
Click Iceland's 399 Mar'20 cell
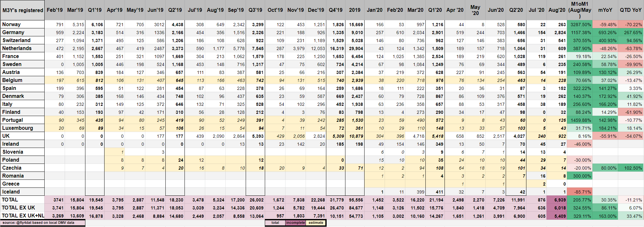coord(416,192)
